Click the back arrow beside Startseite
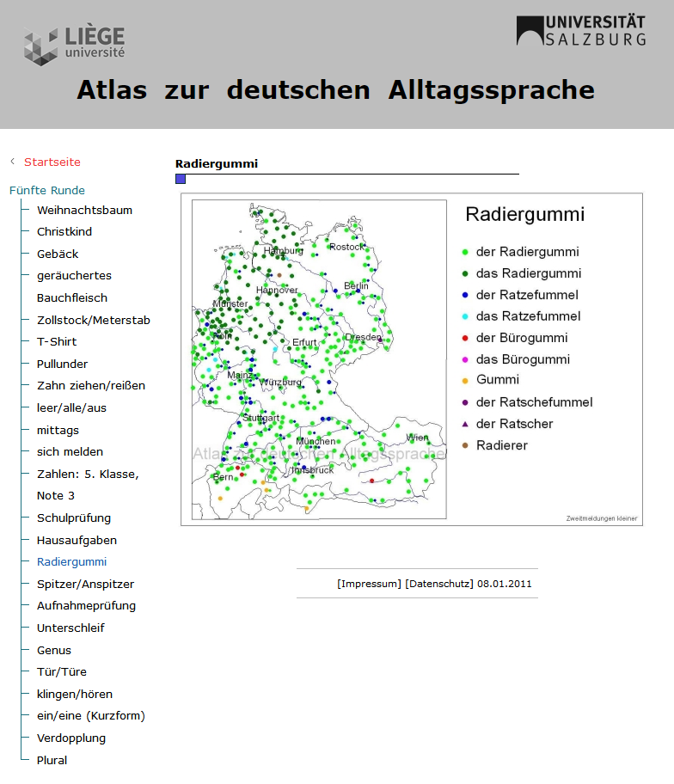 [13, 161]
